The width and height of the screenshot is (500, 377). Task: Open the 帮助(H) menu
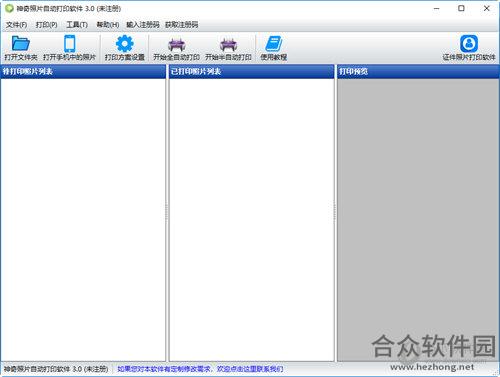[x=108, y=25]
